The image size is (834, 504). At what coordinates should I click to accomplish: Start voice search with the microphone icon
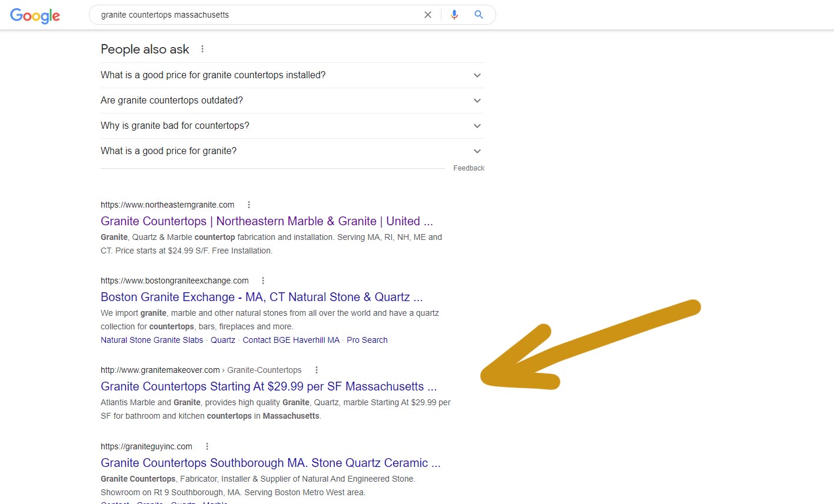point(454,15)
